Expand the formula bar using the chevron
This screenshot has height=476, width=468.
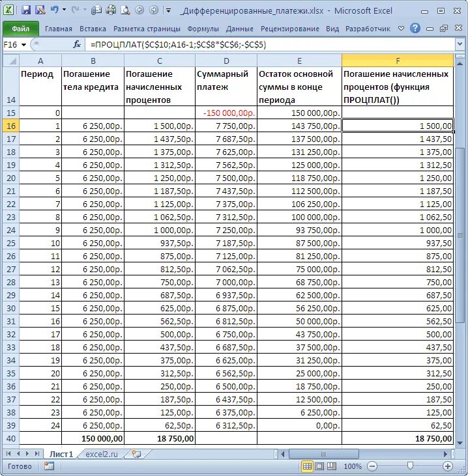tap(460, 45)
